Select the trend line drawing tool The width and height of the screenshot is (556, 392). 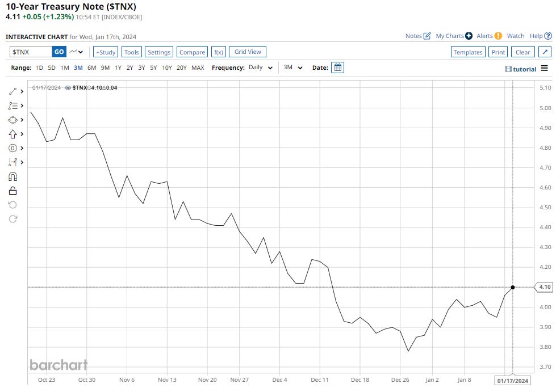(13, 91)
